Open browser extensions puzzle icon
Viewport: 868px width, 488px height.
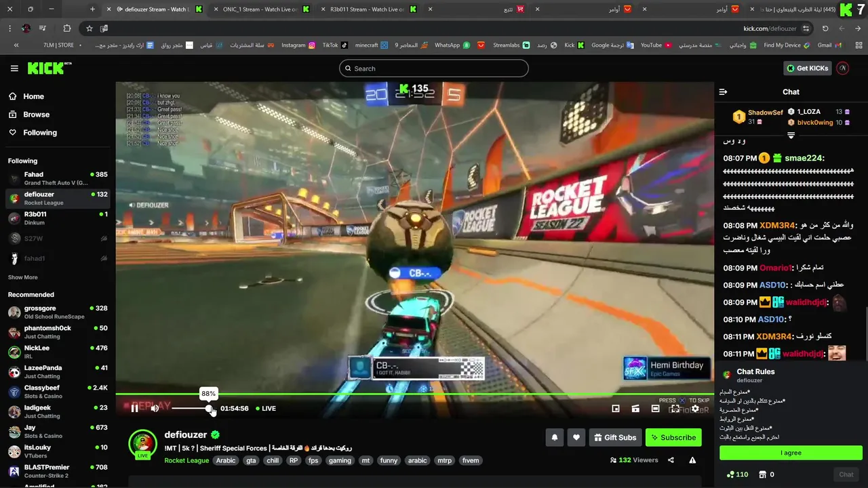(66, 28)
